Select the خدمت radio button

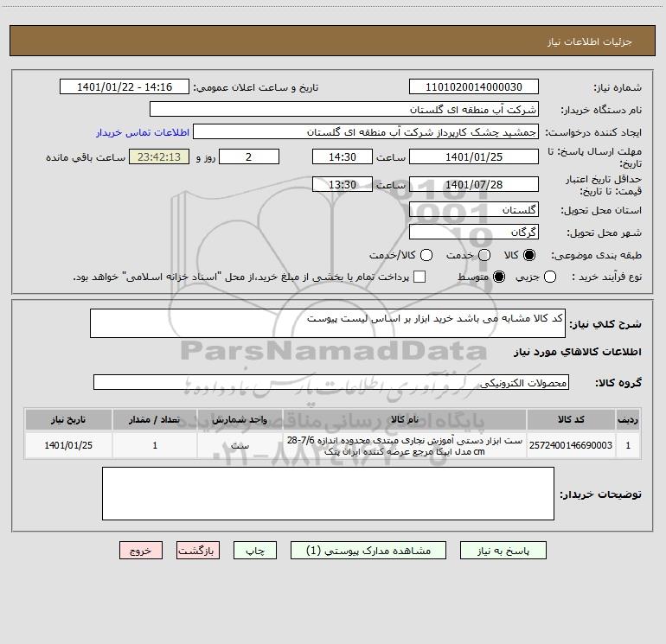point(484,255)
